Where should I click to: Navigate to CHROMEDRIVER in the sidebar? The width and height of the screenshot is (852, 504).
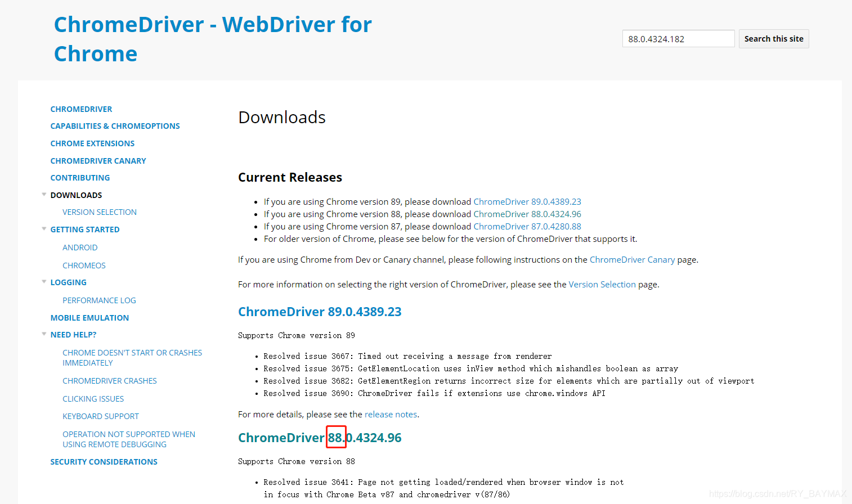(x=81, y=109)
